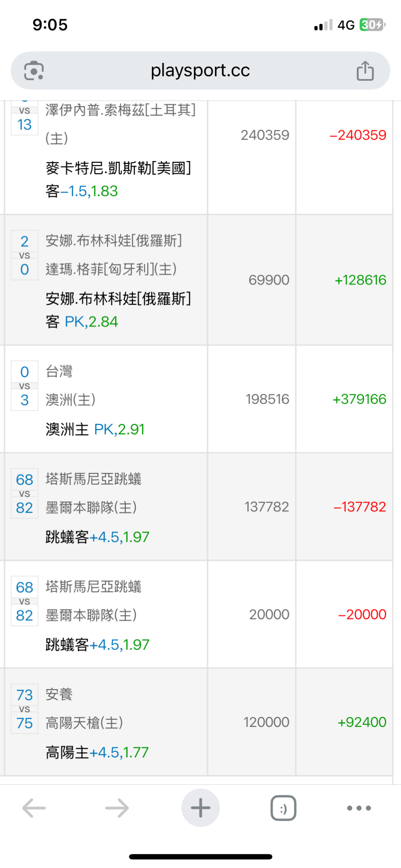Tap the camera lens search icon

pos(34,71)
